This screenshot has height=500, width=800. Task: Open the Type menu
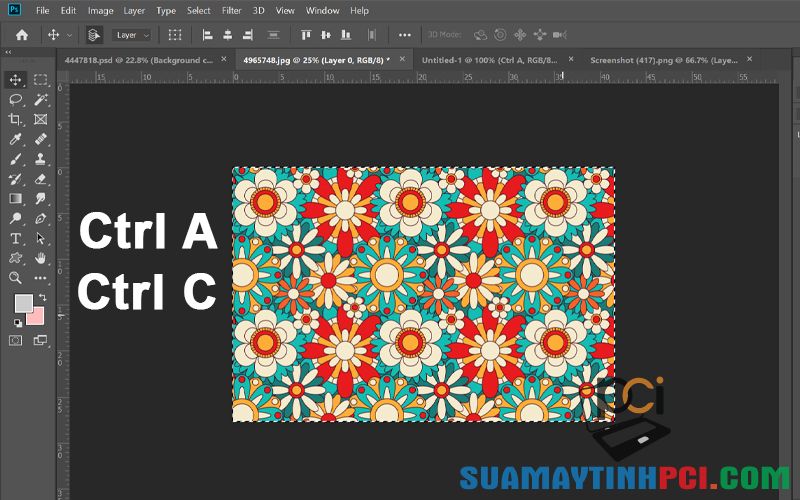click(166, 10)
